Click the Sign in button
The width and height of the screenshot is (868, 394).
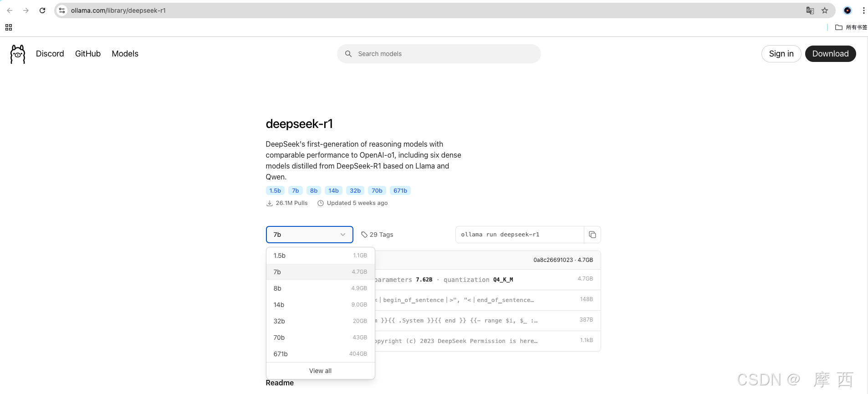[x=781, y=54]
